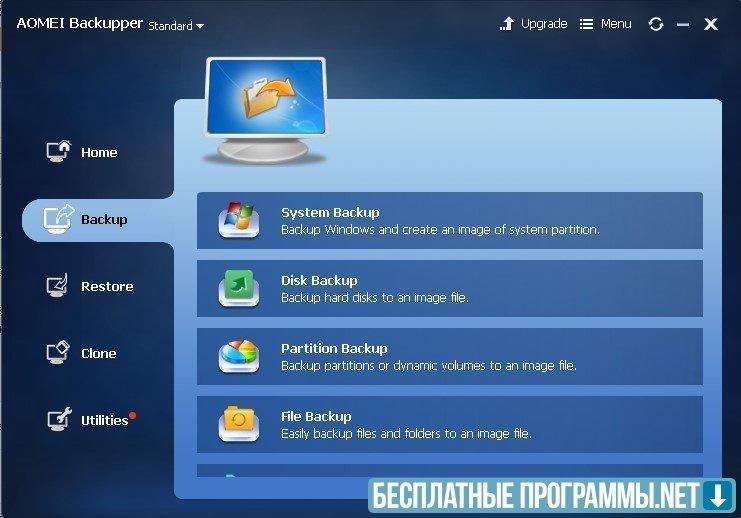Select the Utilities tab label
Screen dimensions: 741x518
(105, 421)
